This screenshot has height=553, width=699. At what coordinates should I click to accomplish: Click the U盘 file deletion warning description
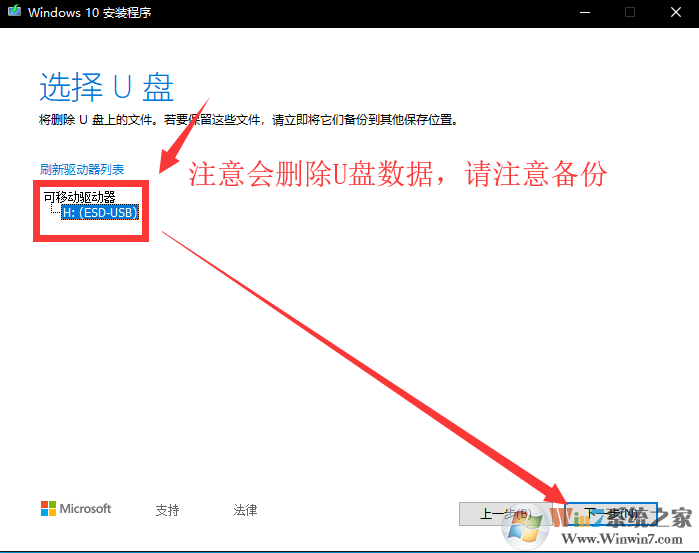pos(248,120)
